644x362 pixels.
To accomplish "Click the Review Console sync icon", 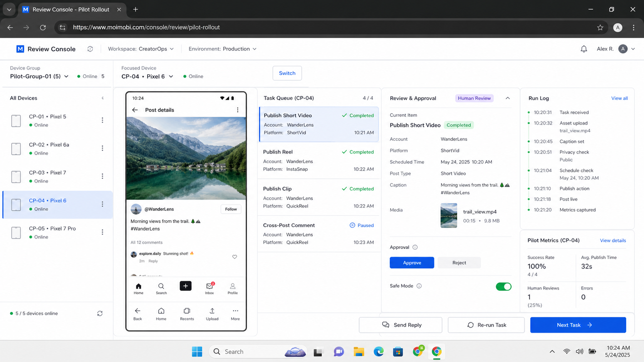I will pyautogui.click(x=90, y=49).
